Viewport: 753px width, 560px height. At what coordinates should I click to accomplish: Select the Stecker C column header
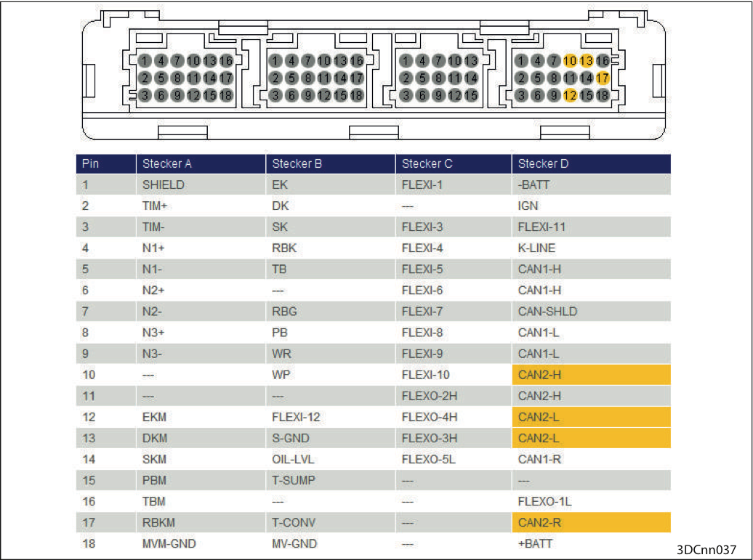point(454,163)
